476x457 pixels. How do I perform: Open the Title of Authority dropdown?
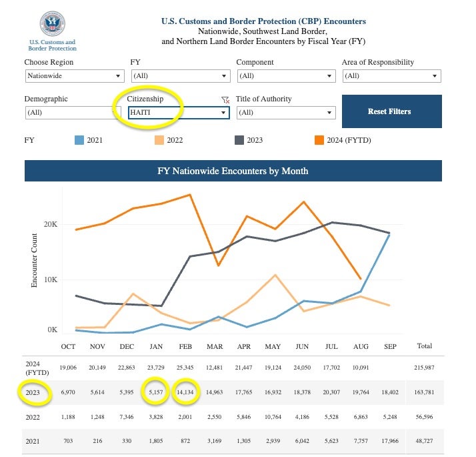[285, 113]
